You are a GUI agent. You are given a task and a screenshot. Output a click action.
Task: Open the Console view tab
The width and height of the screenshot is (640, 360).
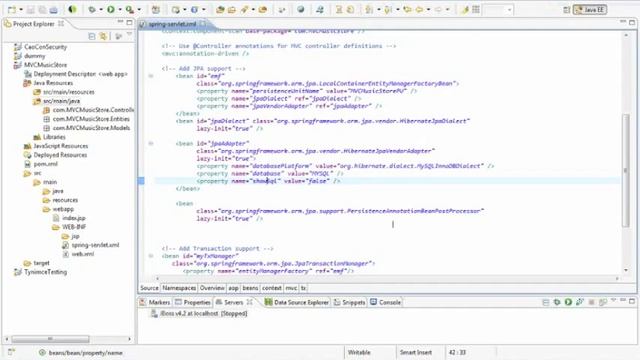coord(386,302)
